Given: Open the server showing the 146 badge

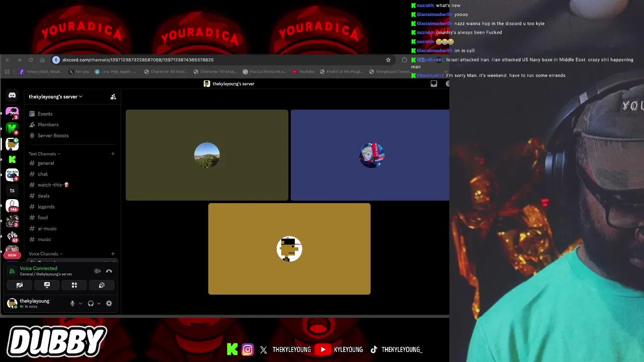Looking at the screenshot, I should click(12, 206).
